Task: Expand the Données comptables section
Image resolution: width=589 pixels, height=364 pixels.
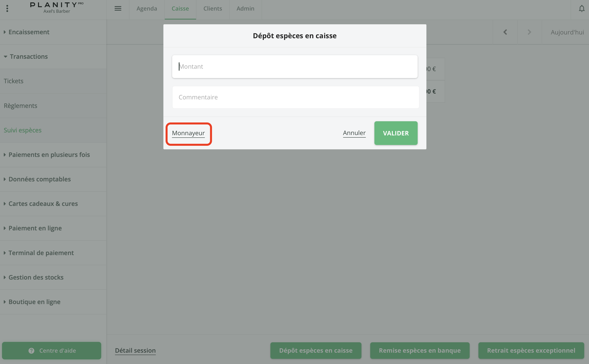Action: [39, 179]
